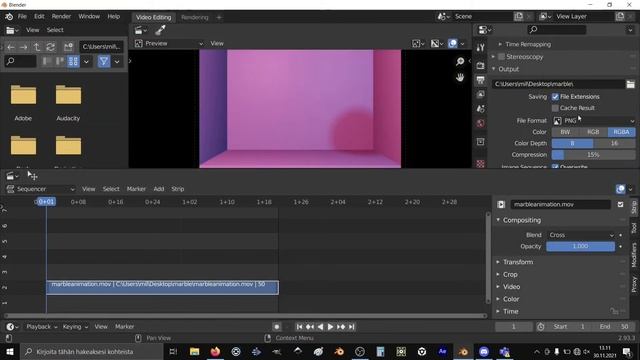Screen dimensions: 640x360
Task: Open the Keying popover
Action: [x=75, y=327]
